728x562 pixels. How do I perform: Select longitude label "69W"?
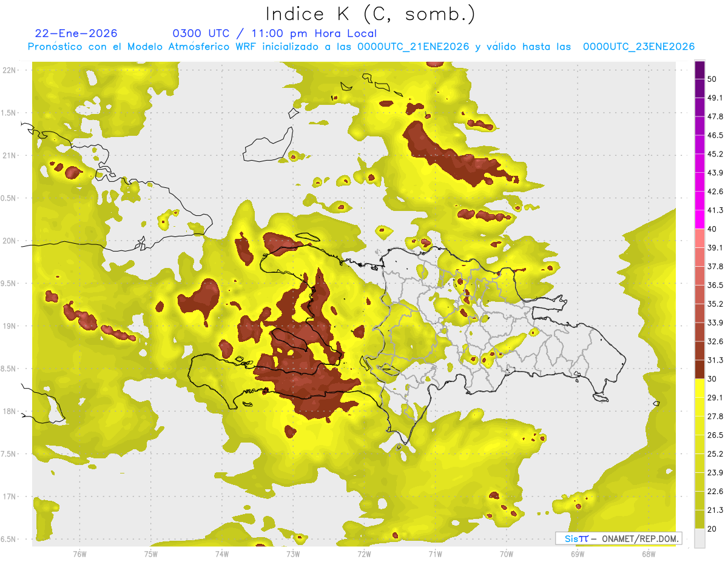(x=578, y=553)
